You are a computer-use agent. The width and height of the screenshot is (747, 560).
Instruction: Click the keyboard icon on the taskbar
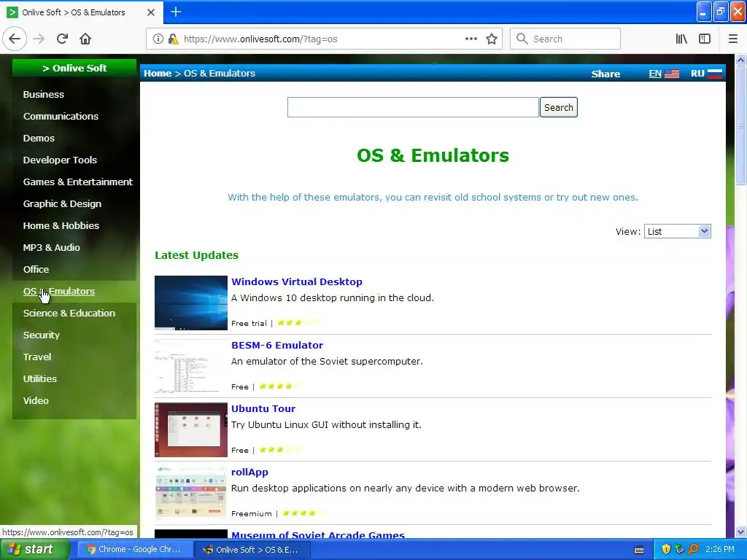(x=639, y=550)
